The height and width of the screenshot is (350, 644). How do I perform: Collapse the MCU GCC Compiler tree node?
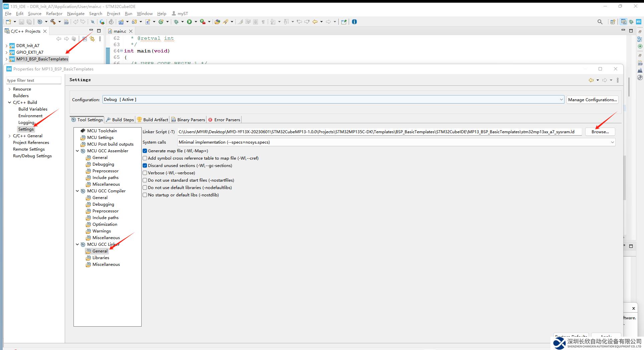click(77, 191)
